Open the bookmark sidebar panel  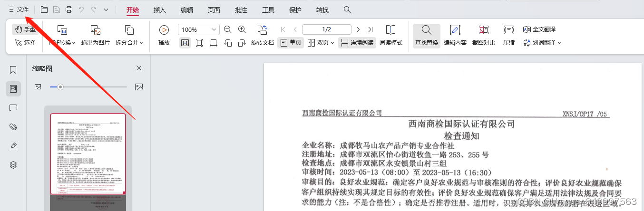tap(13, 70)
